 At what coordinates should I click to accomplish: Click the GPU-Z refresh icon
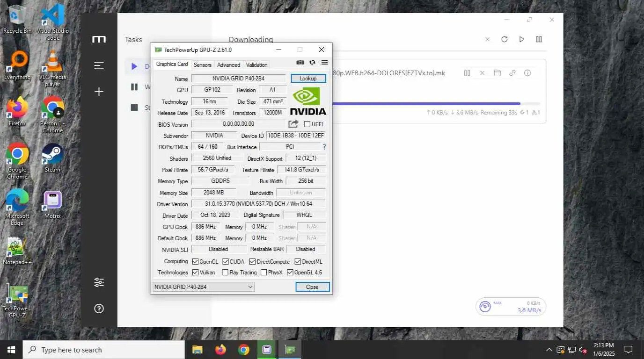(x=312, y=62)
